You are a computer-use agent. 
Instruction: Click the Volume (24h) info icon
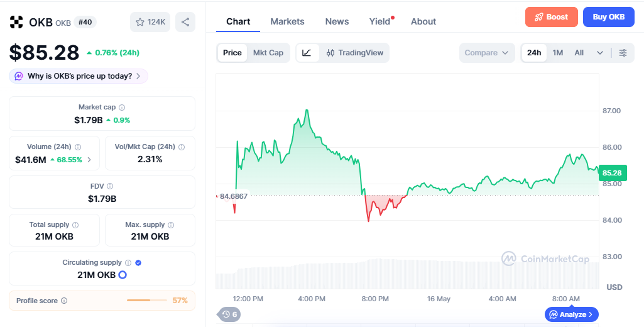[x=78, y=147]
